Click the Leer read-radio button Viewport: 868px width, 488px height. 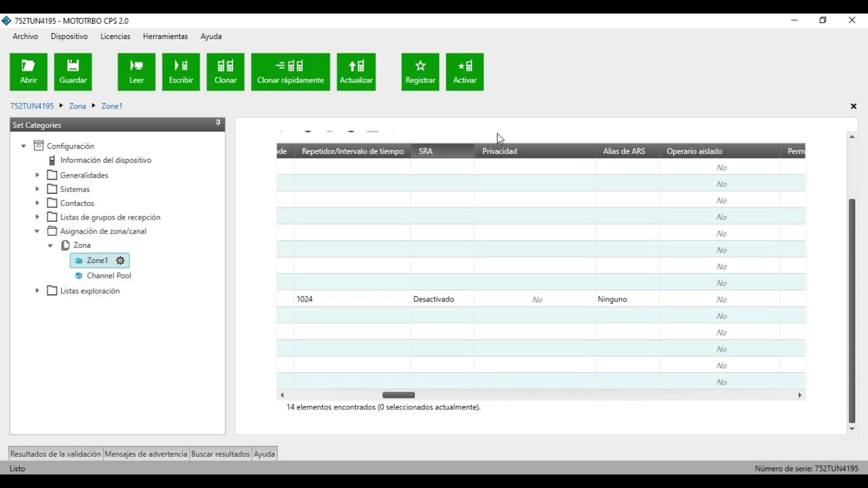point(136,72)
